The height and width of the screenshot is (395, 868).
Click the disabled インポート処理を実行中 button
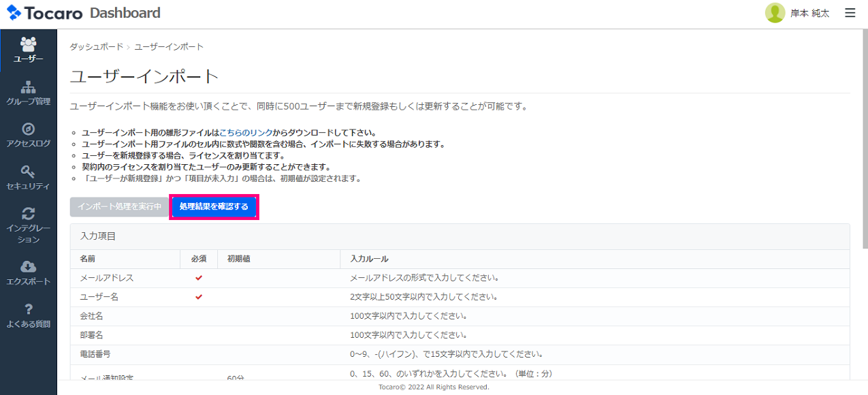119,206
